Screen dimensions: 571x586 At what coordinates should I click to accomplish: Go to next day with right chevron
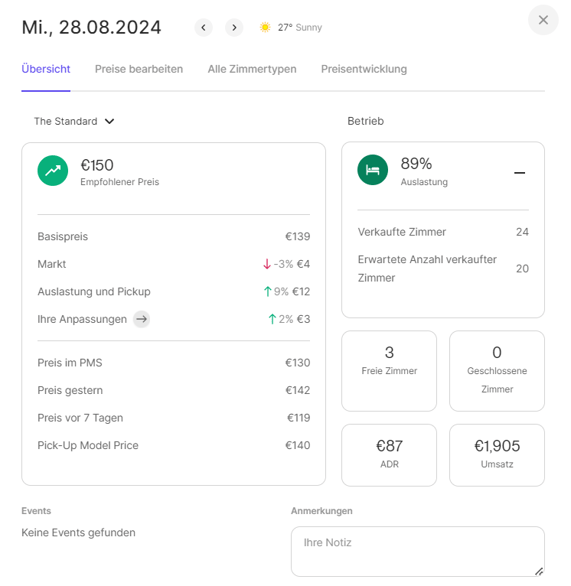tap(234, 28)
